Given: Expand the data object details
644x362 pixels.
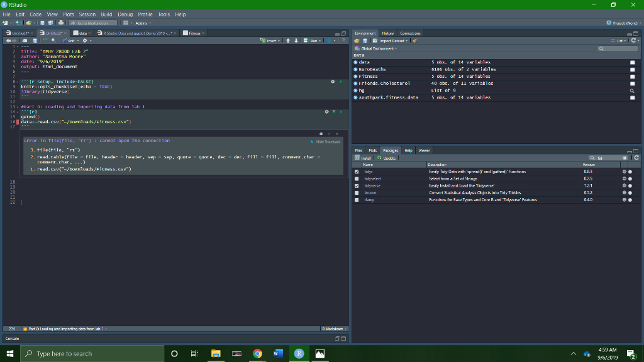Looking at the screenshot, I should coord(356,62).
